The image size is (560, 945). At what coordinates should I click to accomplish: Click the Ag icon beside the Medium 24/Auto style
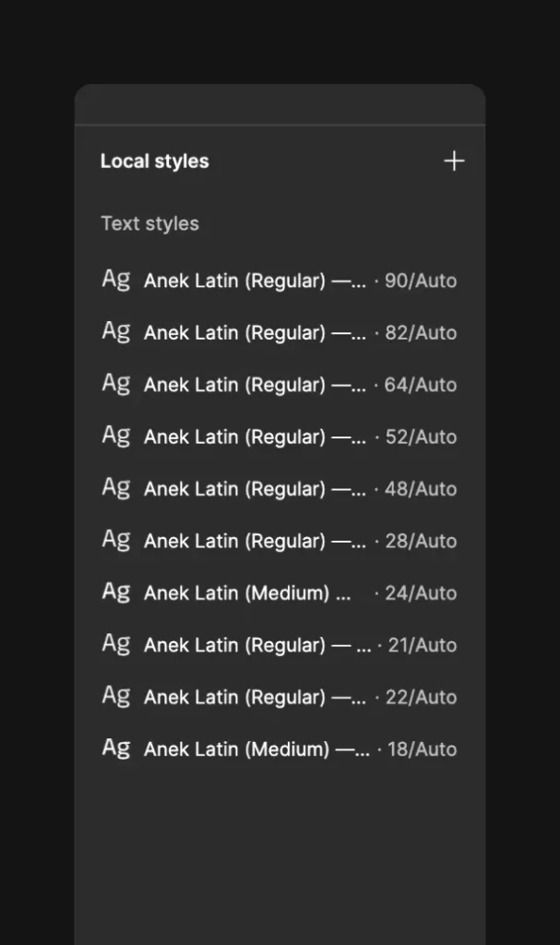tap(116, 592)
